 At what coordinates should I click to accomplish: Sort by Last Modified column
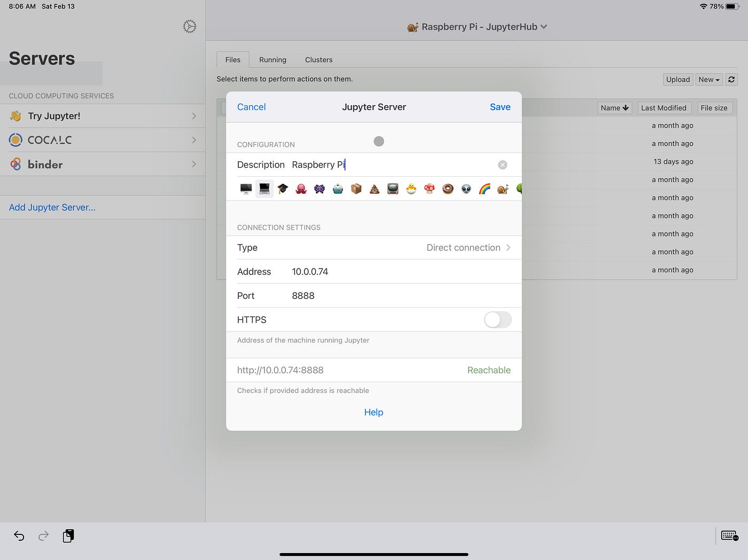(x=664, y=108)
